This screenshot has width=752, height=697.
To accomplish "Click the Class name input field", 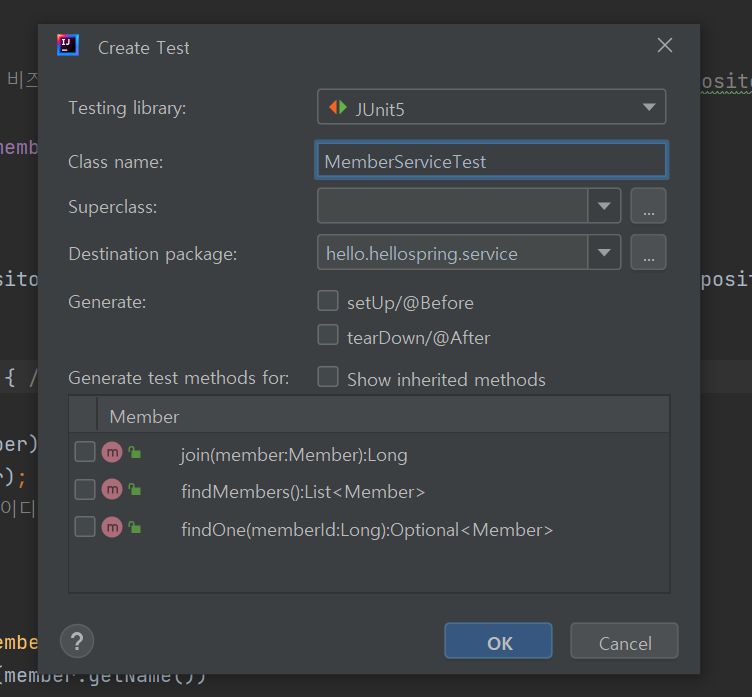I will 492,161.
